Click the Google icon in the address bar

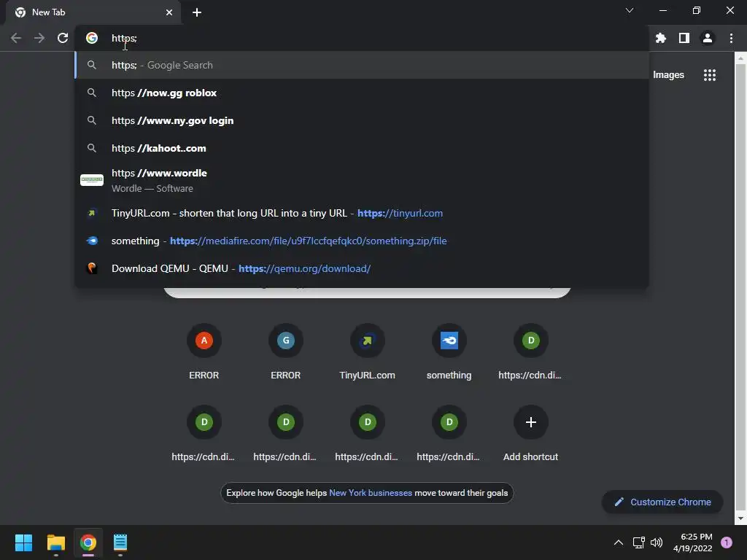92,38
